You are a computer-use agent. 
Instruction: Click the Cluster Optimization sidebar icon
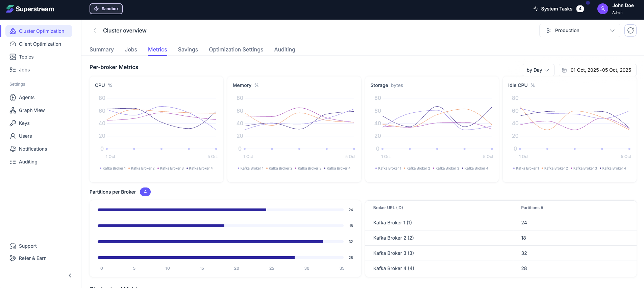point(13,31)
